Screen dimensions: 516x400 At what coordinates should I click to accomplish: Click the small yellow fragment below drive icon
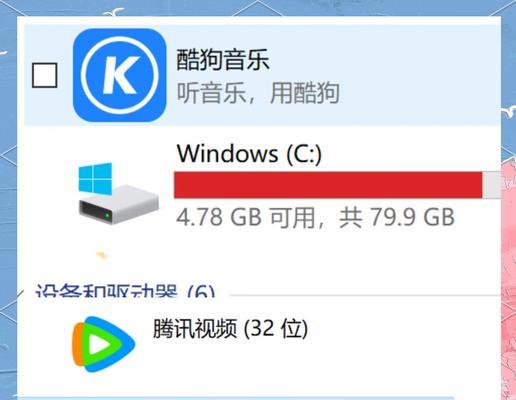[x=102, y=255]
